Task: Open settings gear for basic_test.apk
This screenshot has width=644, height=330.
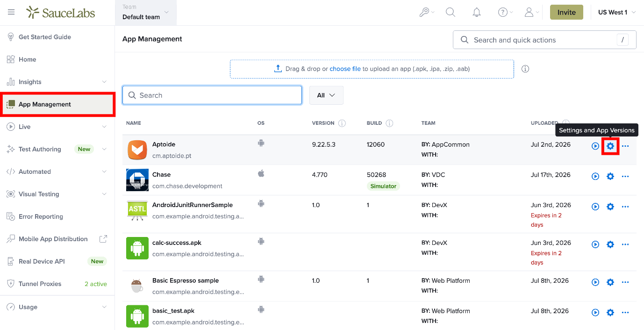Action: tap(610, 312)
